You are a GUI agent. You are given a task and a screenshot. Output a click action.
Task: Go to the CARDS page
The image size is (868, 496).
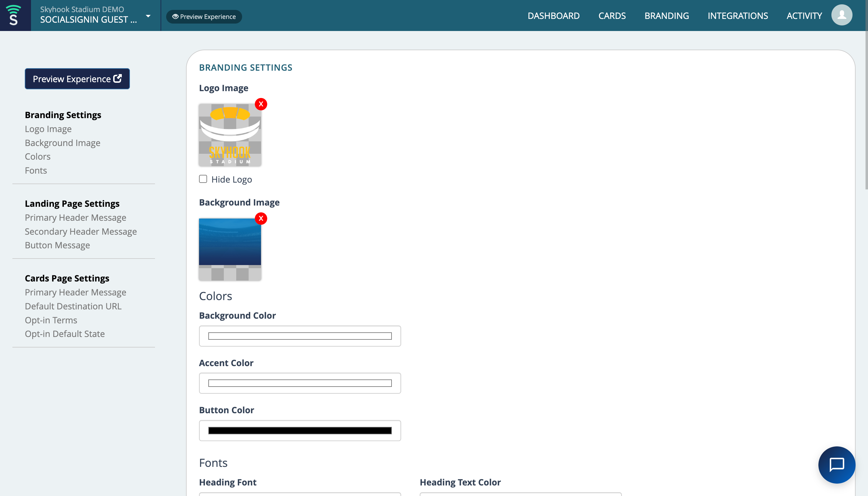click(612, 16)
